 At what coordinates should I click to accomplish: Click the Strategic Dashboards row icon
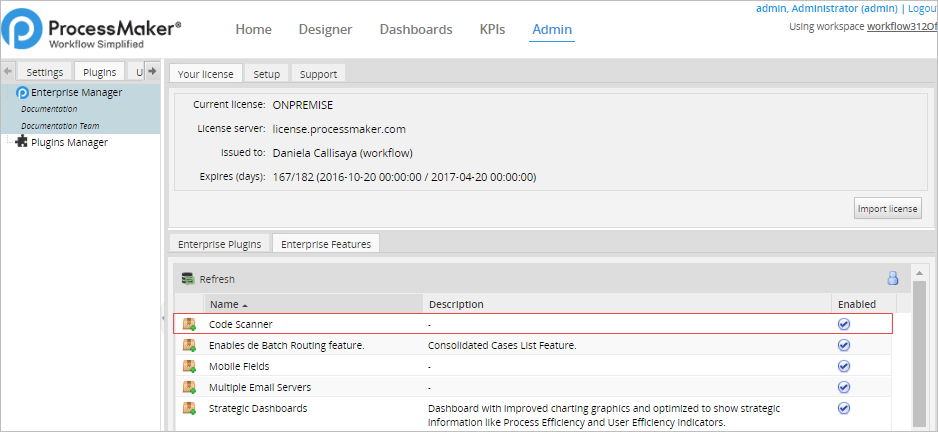[x=189, y=408]
